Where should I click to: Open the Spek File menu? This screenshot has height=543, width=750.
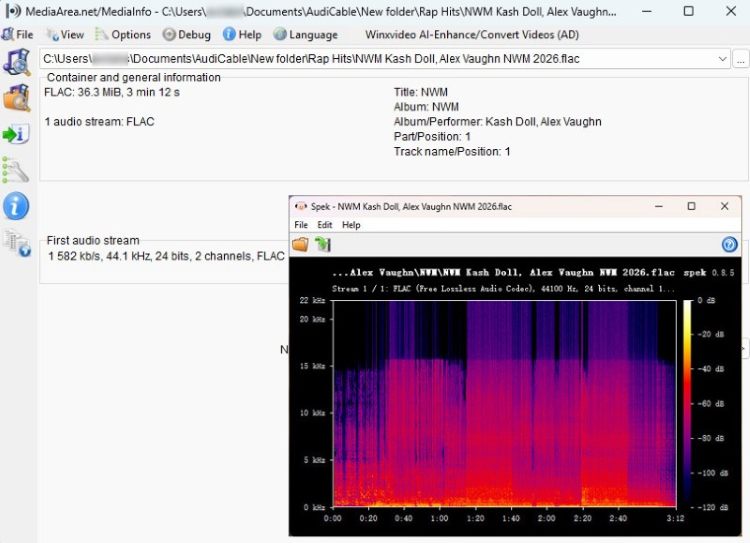[301, 225]
